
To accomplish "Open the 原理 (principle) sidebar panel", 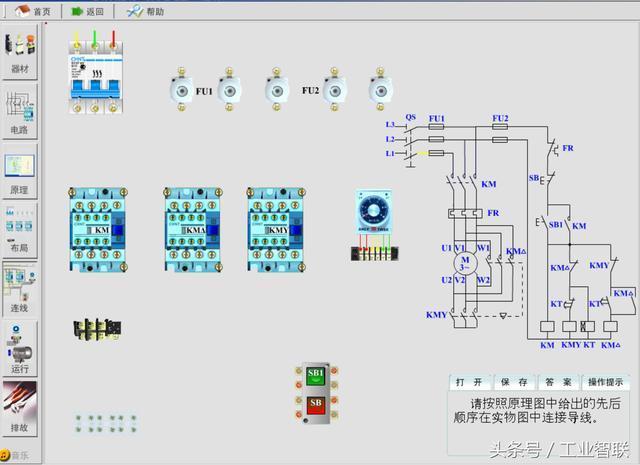I will pyautogui.click(x=20, y=172).
